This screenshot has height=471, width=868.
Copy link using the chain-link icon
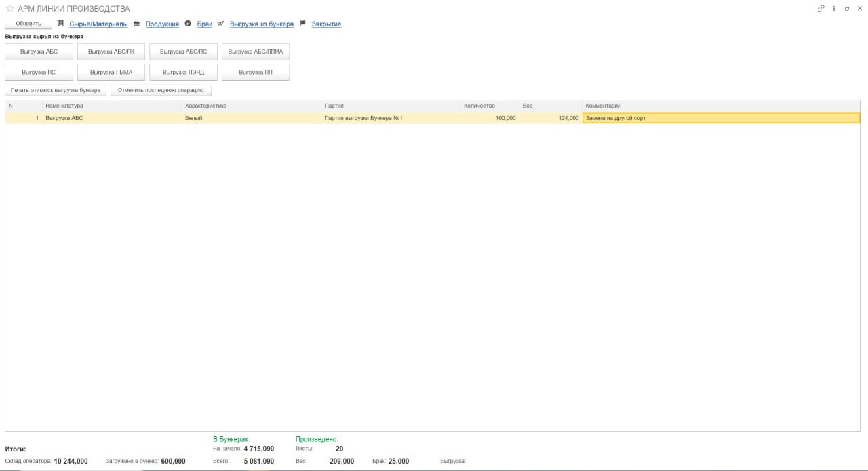click(821, 9)
